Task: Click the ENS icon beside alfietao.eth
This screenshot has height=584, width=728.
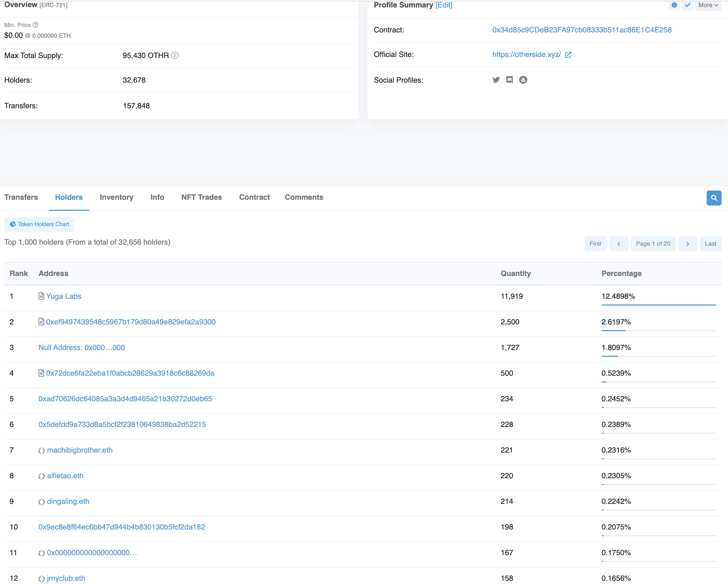Action: pos(42,476)
